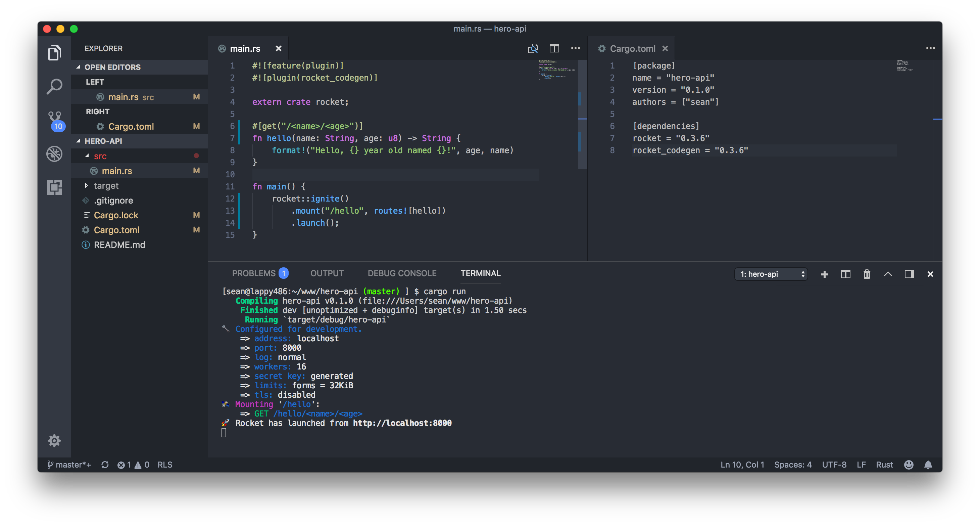Open notifications bell in status bar
This screenshot has width=980, height=526.
(928, 464)
